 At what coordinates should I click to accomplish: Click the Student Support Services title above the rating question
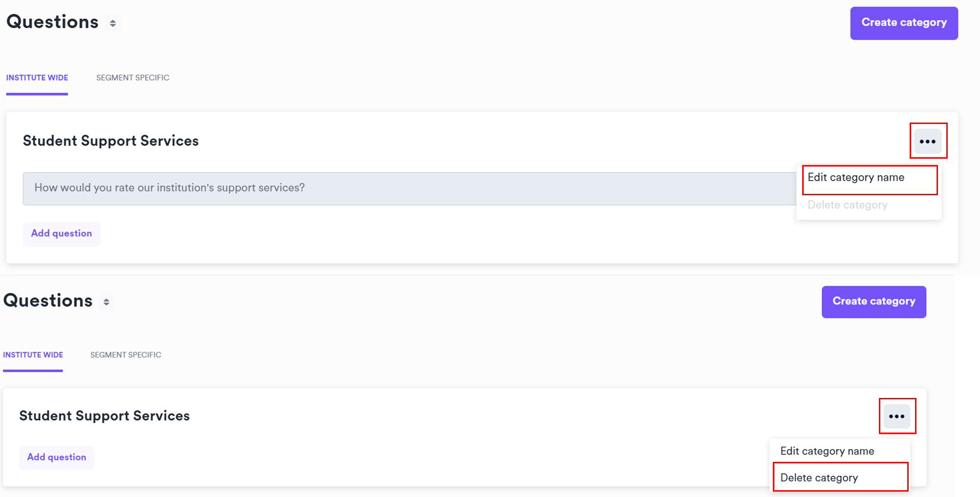coord(111,141)
